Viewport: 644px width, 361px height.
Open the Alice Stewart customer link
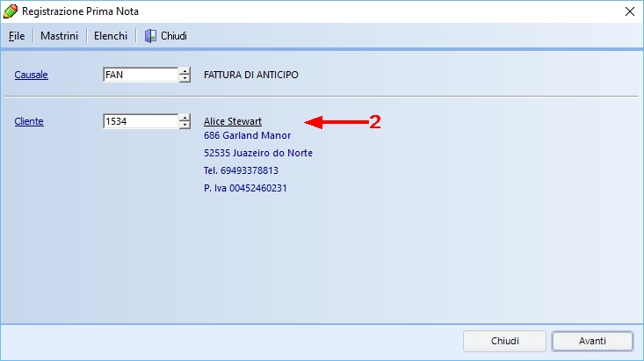coord(233,121)
